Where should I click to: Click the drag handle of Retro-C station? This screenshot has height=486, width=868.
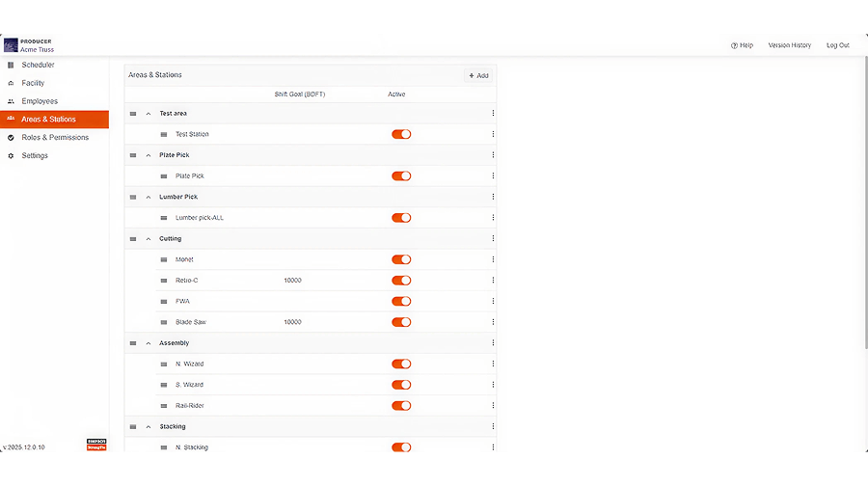point(164,281)
